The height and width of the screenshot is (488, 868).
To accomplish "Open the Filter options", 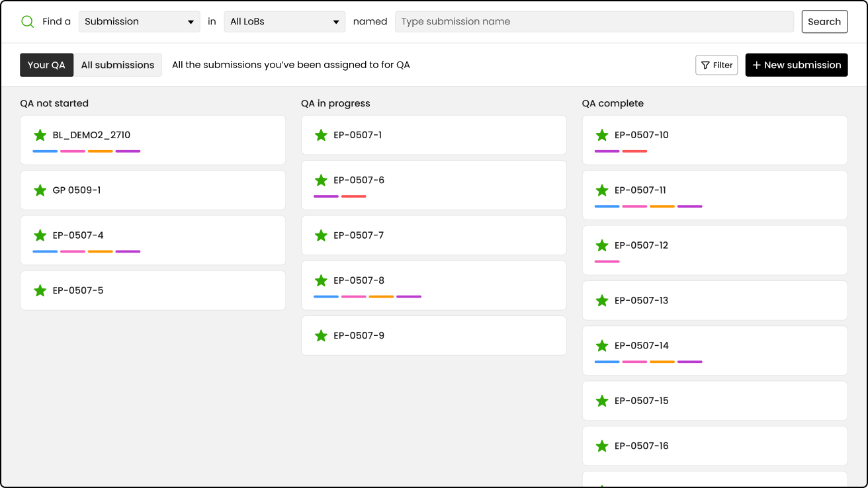I will coord(716,65).
